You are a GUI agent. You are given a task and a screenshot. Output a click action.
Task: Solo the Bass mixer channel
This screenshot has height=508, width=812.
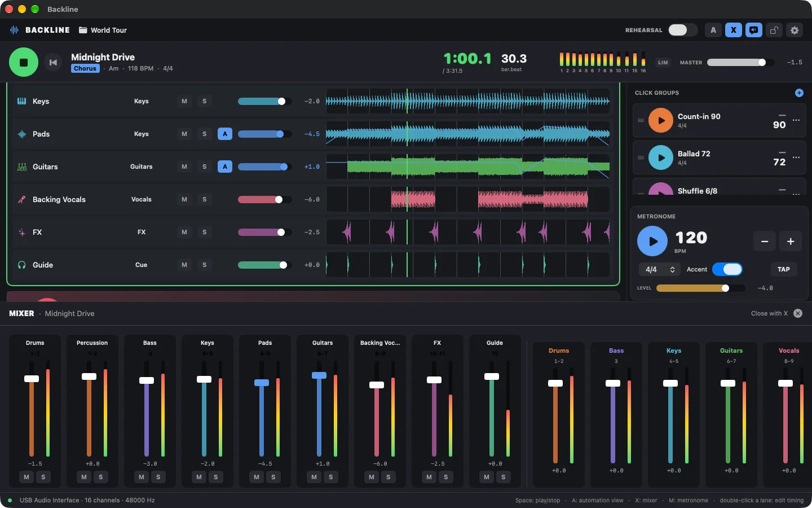158,477
